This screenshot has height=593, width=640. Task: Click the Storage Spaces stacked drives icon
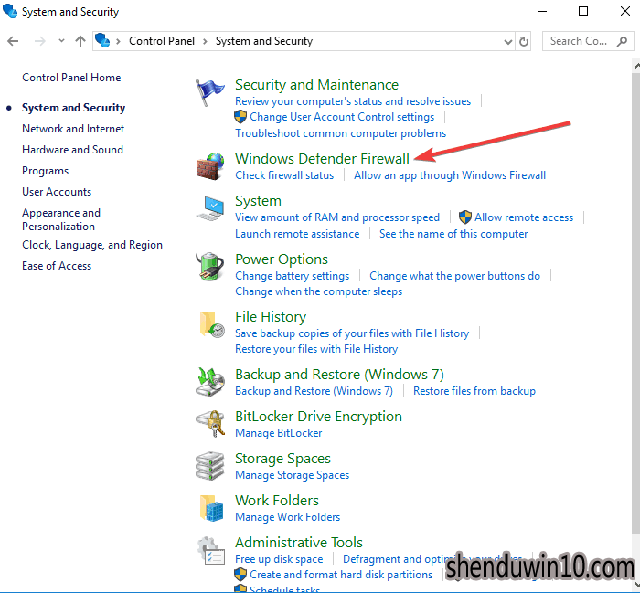pyautogui.click(x=210, y=466)
